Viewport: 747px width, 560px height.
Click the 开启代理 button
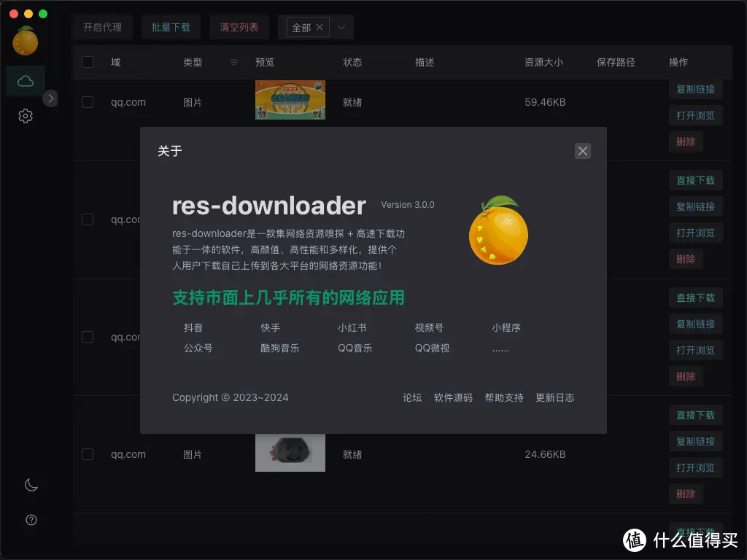[102, 27]
